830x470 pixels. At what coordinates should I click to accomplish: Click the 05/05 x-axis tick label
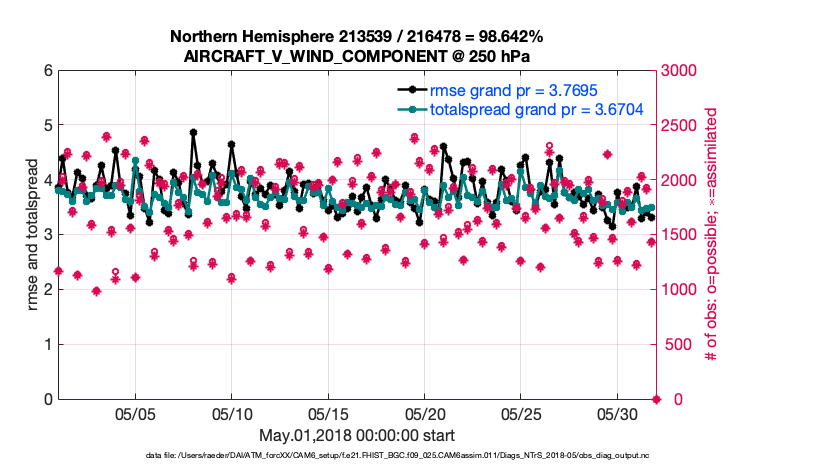pos(136,414)
